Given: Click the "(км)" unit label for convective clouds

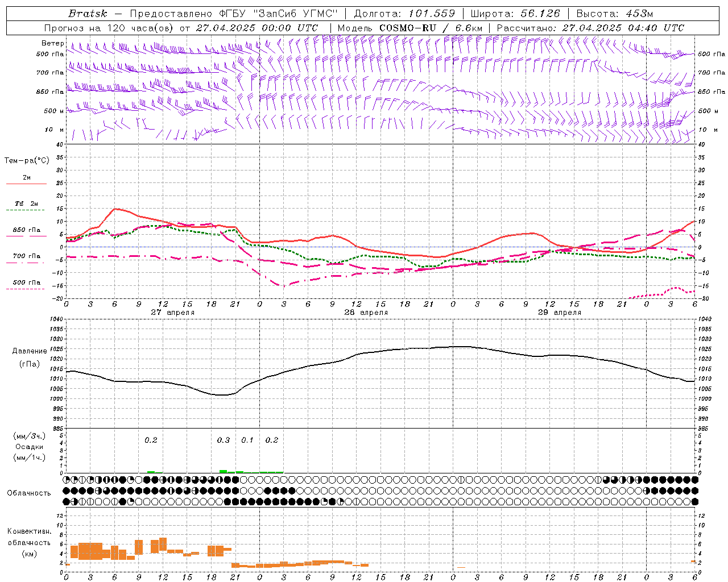Looking at the screenshot, I should pos(29,554).
